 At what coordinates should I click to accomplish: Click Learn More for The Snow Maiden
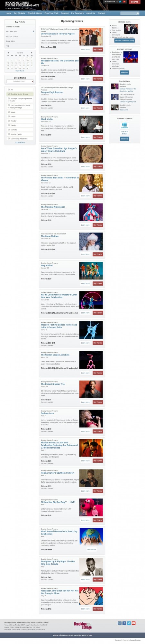click(x=86, y=254)
